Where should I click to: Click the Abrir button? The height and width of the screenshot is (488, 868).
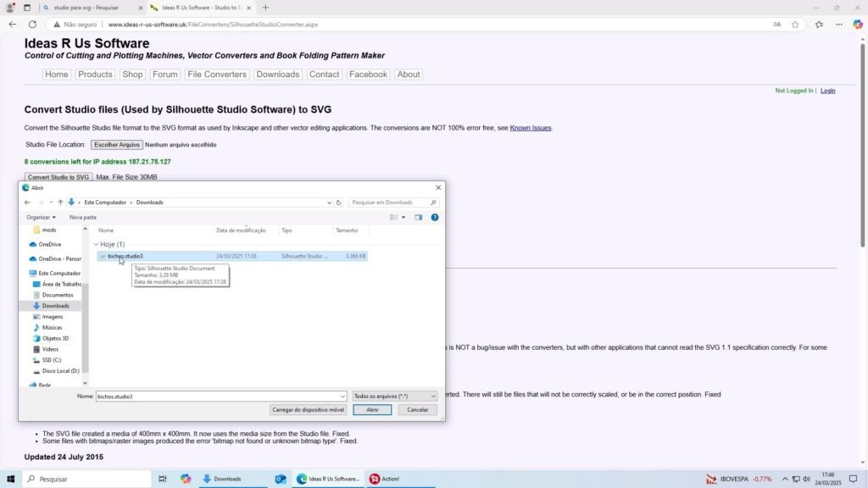372,410
